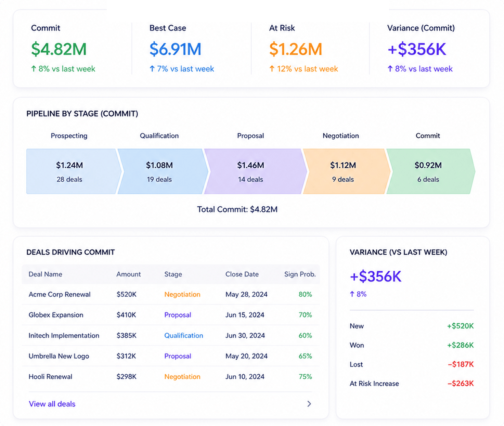504x426 pixels.
Task: Click the green 8% vs last week trend
Action: tap(63, 69)
